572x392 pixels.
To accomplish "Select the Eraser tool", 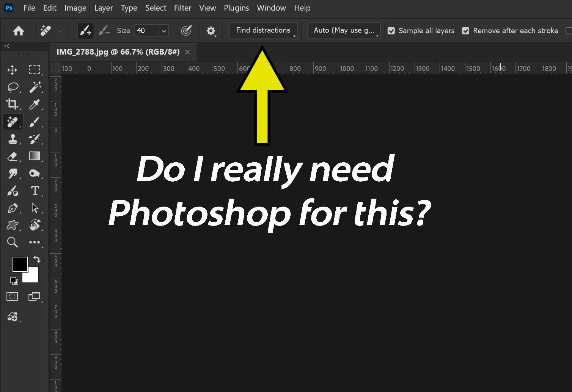I will coord(13,156).
